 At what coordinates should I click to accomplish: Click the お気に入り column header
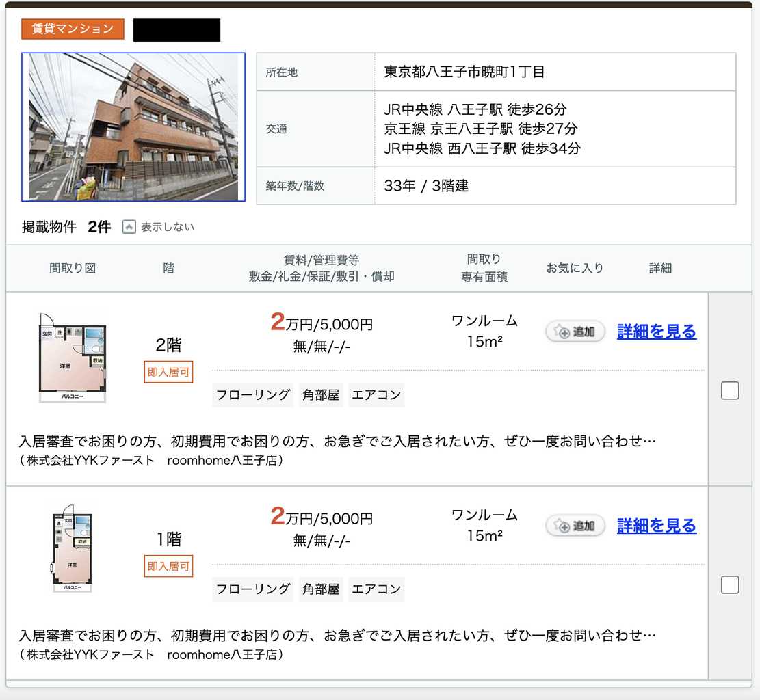575,269
